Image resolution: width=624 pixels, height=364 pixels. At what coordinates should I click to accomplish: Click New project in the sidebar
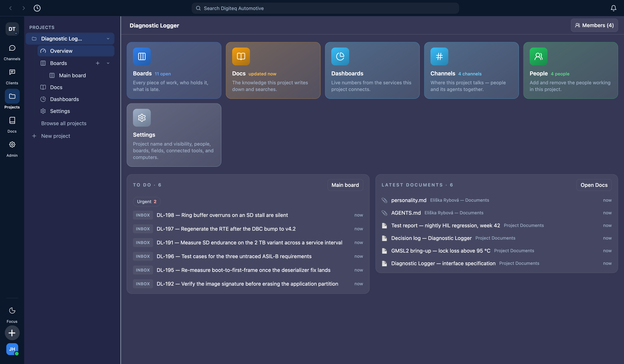[x=56, y=136]
